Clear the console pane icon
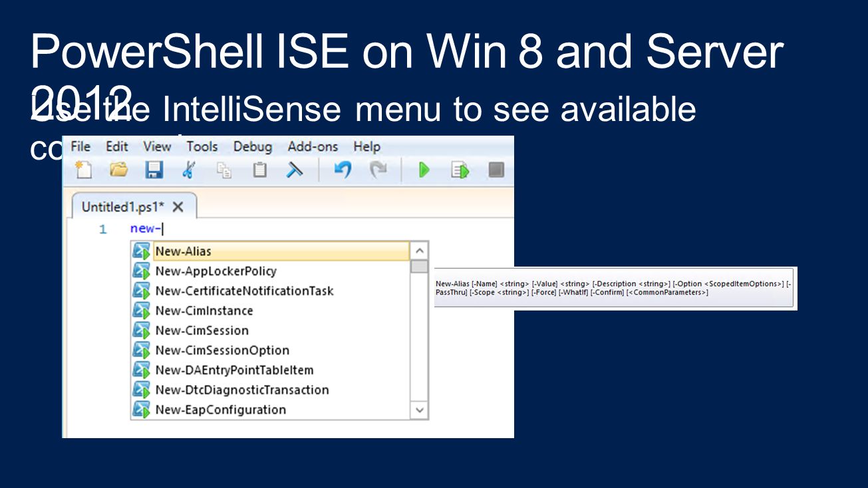 [295, 170]
